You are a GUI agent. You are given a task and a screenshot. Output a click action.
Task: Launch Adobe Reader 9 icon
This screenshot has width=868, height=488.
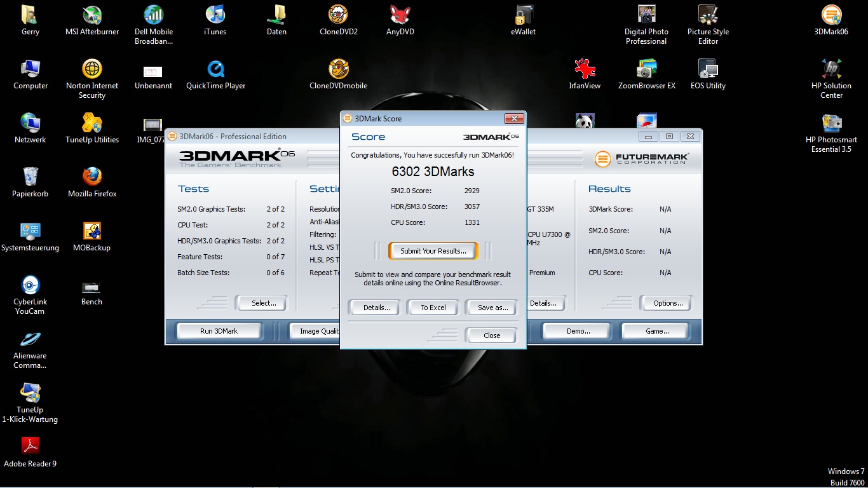point(31,452)
